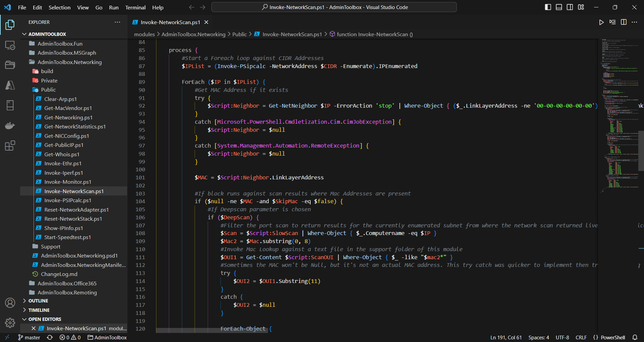
Task: Open the Help menu
Action: [x=158, y=7]
